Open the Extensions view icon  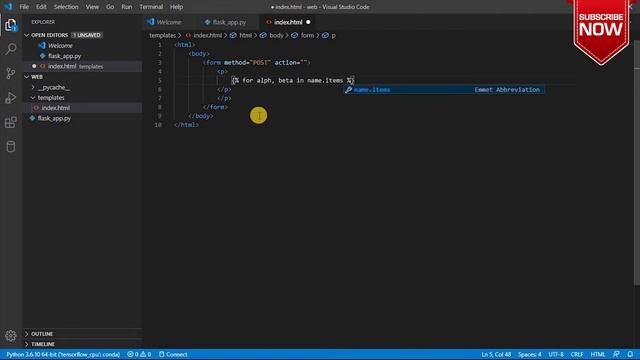tap(11, 122)
